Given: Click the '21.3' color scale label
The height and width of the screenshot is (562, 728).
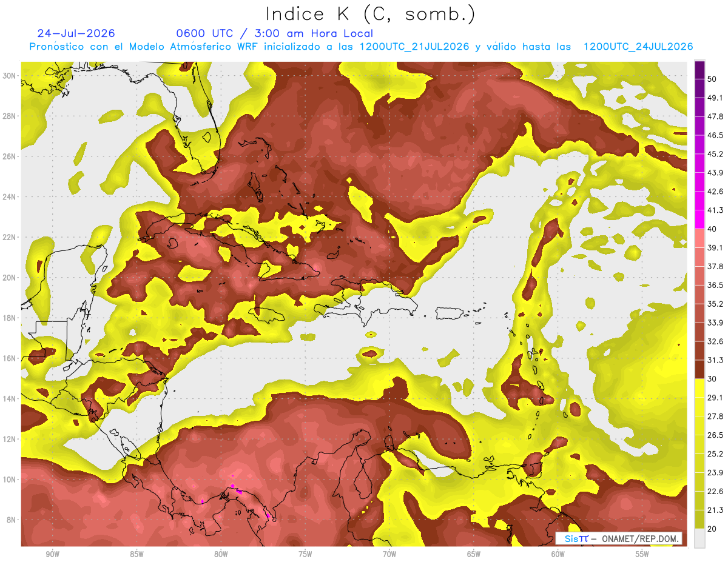Looking at the screenshot, I should [715, 510].
